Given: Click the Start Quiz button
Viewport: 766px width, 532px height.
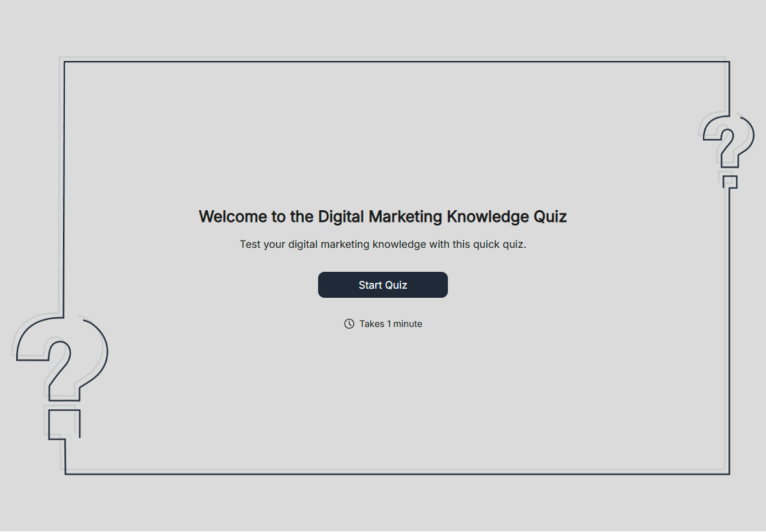Looking at the screenshot, I should pyautogui.click(x=382, y=285).
